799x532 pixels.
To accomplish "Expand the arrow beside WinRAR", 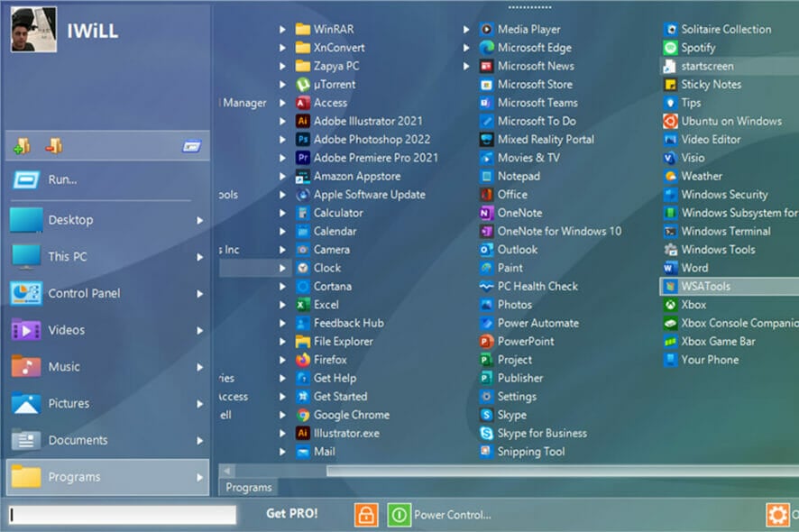I will click(x=282, y=30).
